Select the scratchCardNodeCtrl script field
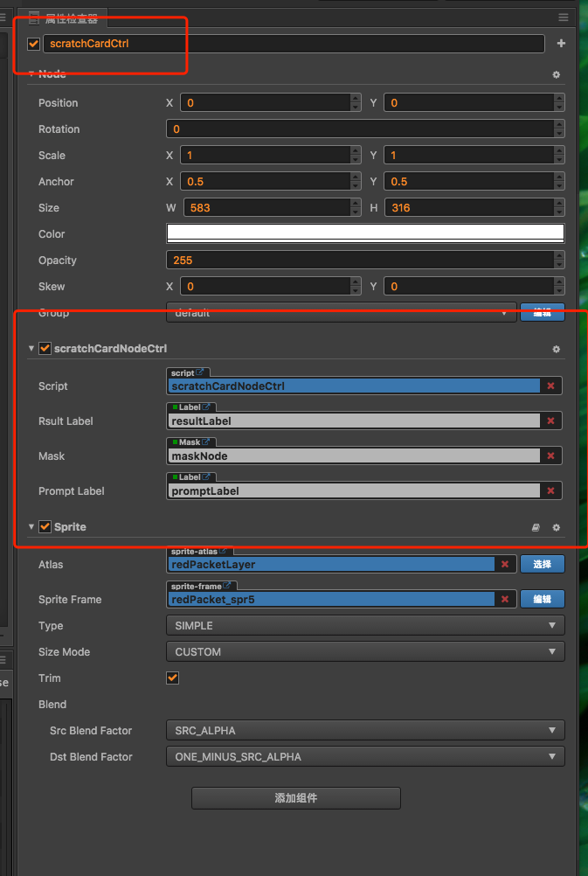Screen dimensions: 588x876 354,386
